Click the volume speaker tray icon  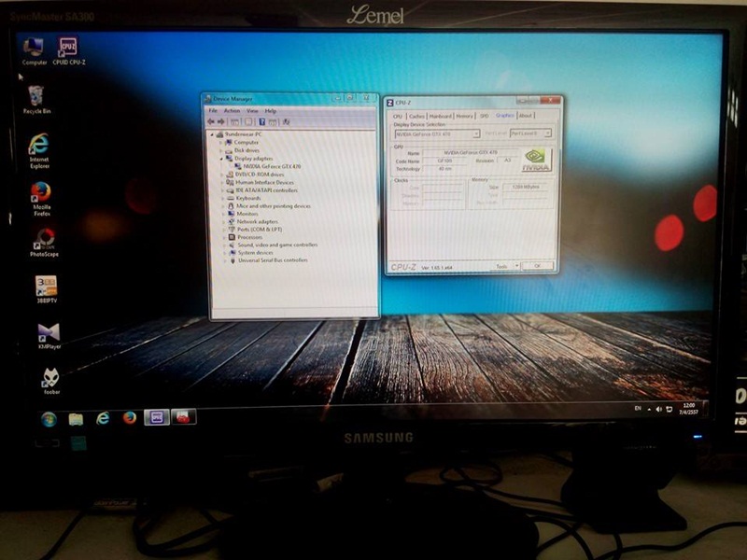tap(659, 409)
